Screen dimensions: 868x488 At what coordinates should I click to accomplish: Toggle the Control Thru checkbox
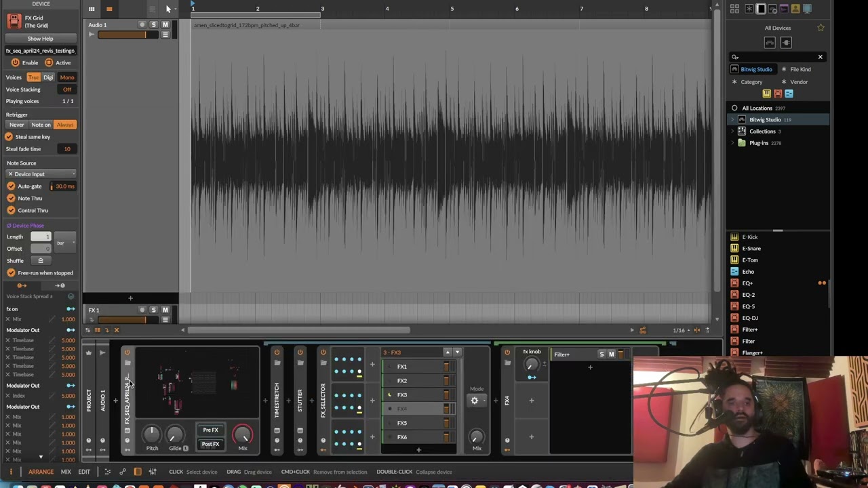click(11, 210)
